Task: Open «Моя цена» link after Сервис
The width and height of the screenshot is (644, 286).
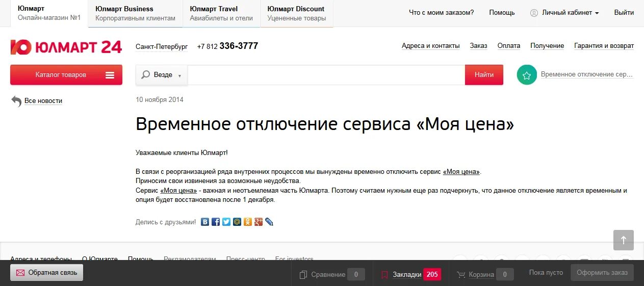Action: [x=178, y=191]
